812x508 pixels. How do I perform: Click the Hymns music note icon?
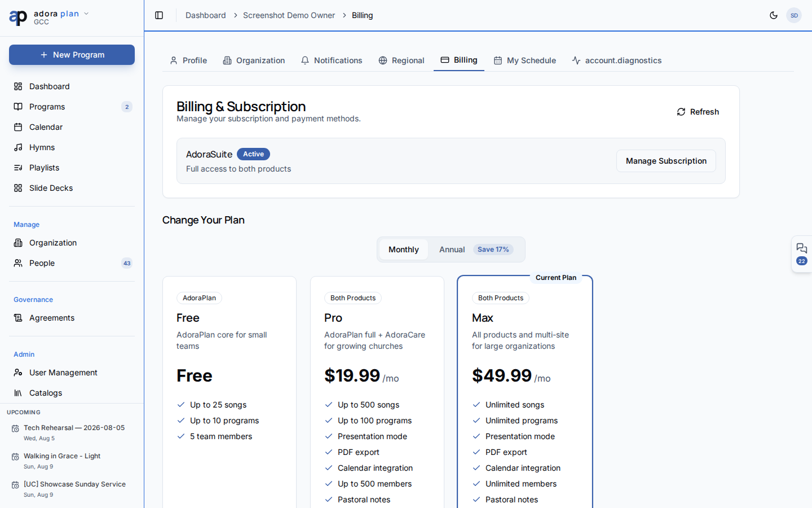(x=18, y=147)
